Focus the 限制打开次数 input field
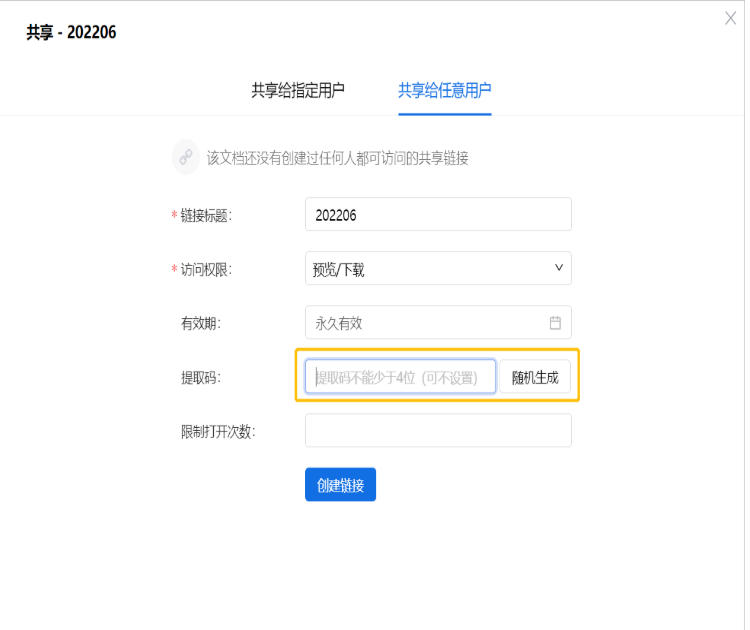Image resolution: width=750 pixels, height=630 pixels. [438, 431]
